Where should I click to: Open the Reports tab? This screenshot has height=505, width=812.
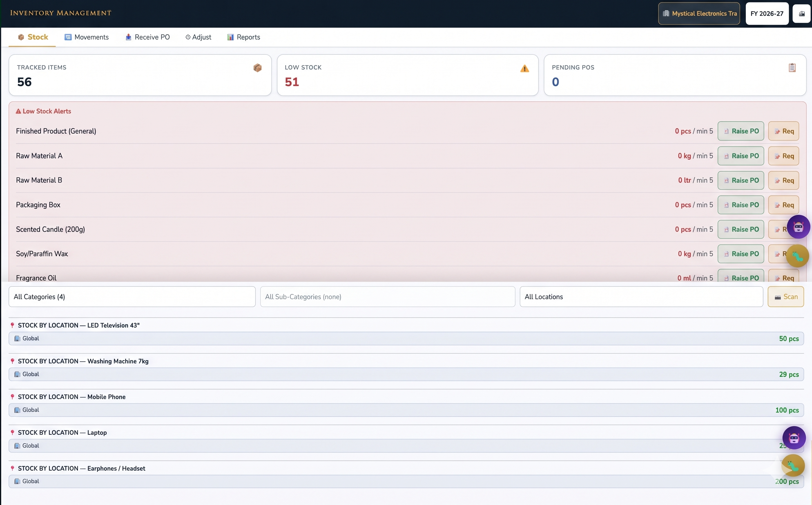(x=243, y=37)
